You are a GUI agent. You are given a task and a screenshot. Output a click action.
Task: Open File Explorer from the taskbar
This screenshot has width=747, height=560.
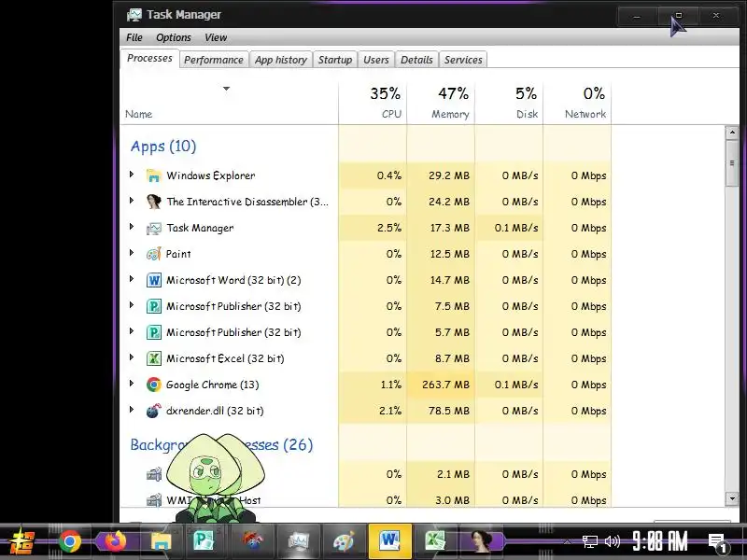[161, 541]
